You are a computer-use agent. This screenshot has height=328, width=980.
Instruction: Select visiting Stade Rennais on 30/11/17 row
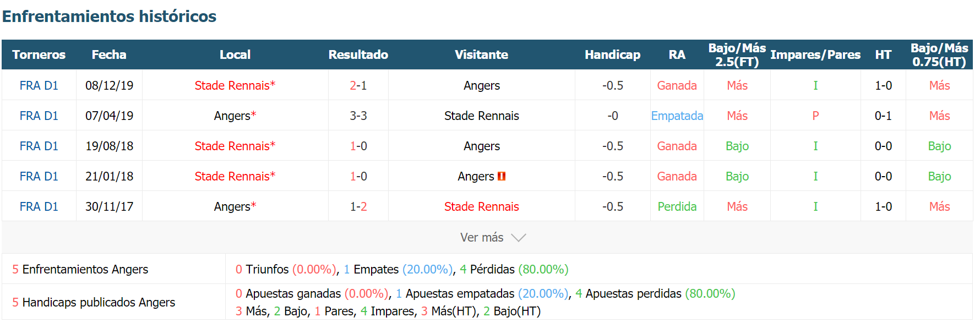pos(482,206)
